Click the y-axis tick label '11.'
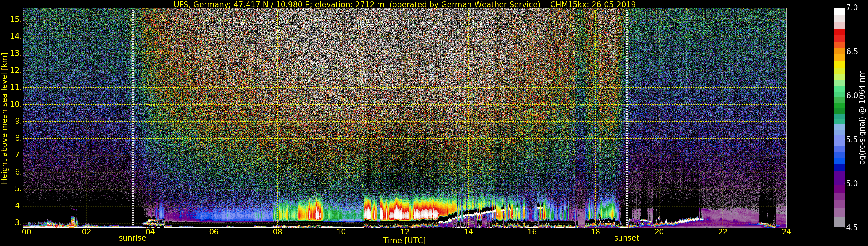The image size is (868, 246). tap(16, 87)
